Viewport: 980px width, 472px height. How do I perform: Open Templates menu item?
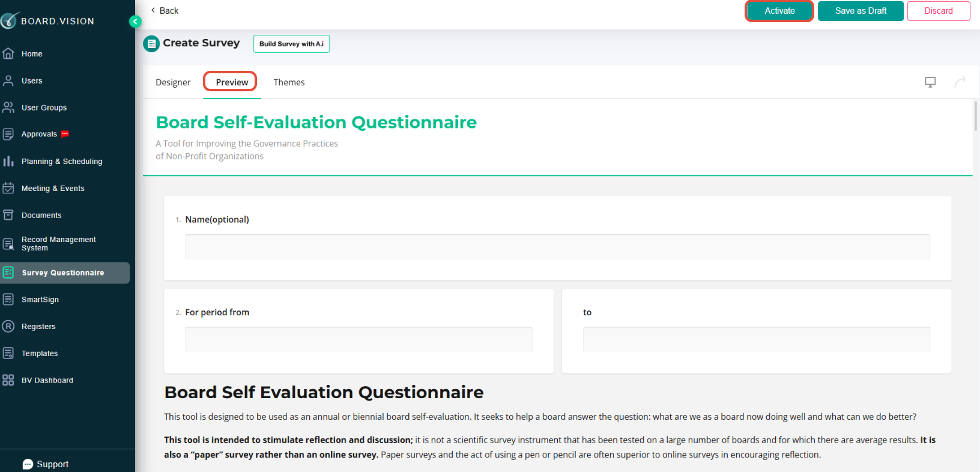click(40, 353)
